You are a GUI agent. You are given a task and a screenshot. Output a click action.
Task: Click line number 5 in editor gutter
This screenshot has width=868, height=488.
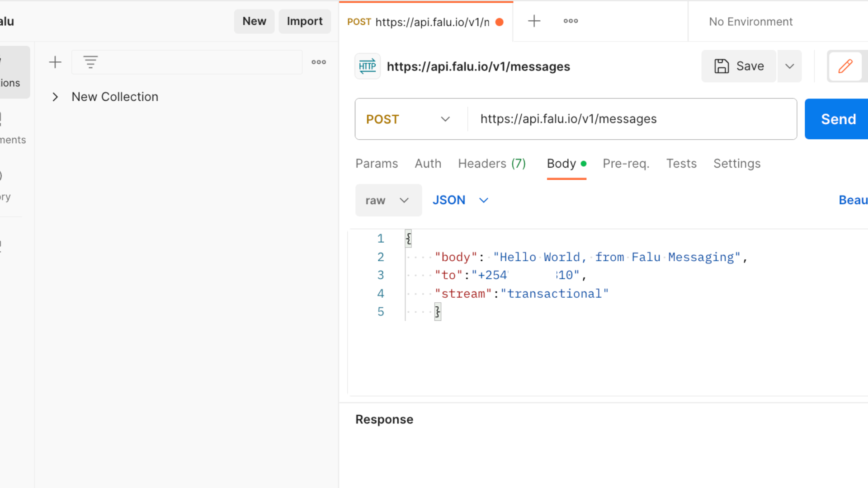tap(381, 312)
